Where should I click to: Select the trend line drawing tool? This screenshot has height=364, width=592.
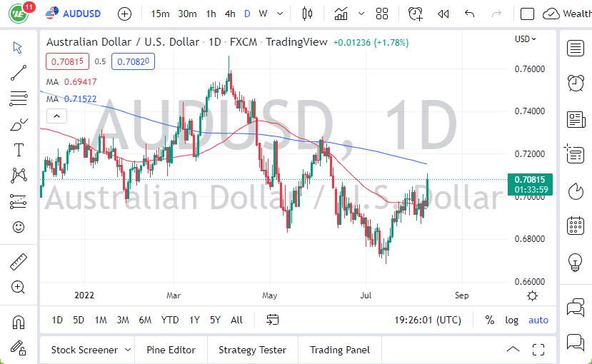pyautogui.click(x=19, y=72)
